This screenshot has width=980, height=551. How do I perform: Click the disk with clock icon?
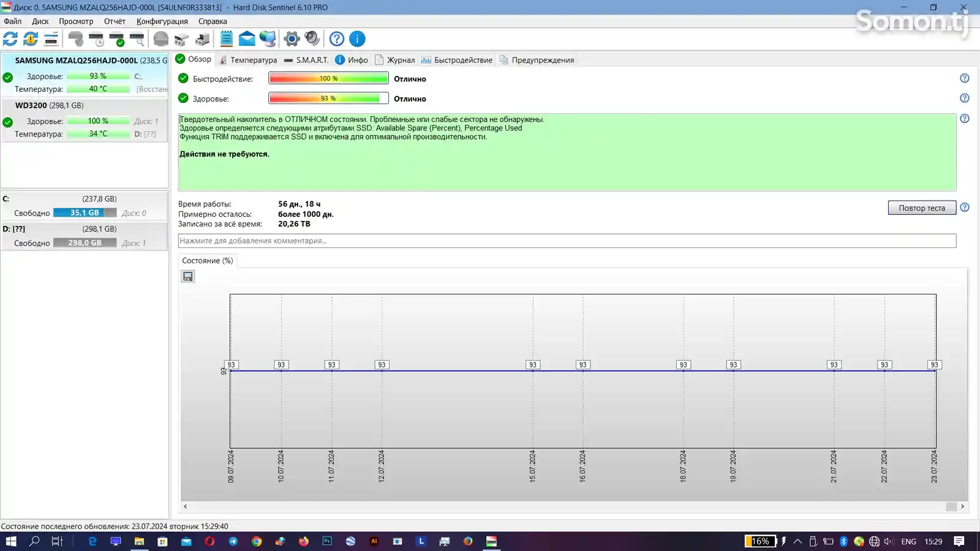96,39
